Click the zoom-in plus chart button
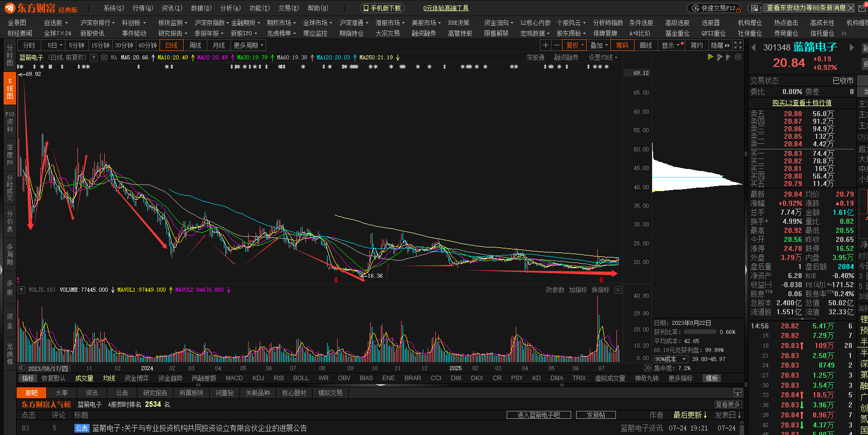The width and height of the screenshot is (868, 435). pos(545,45)
